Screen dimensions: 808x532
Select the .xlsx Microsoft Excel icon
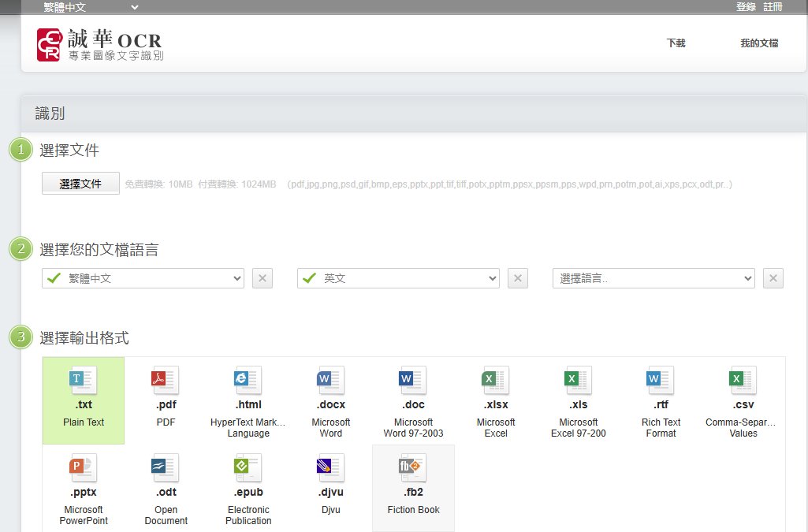496,381
